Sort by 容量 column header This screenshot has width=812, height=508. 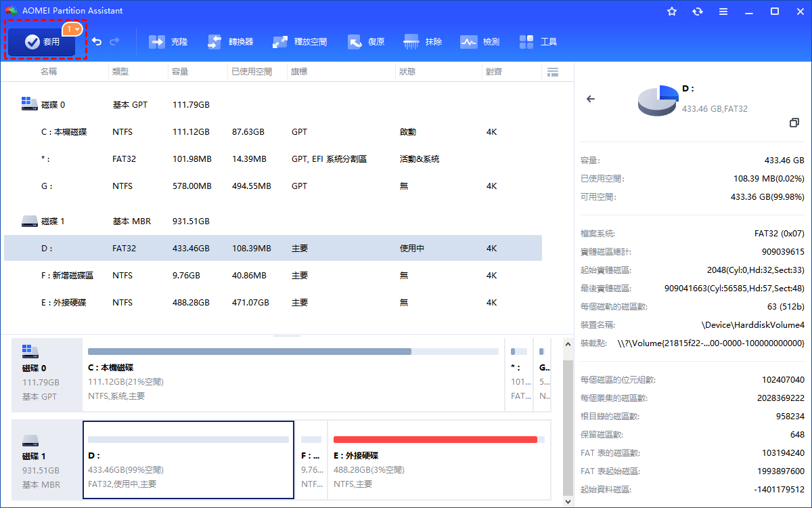click(180, 71)
